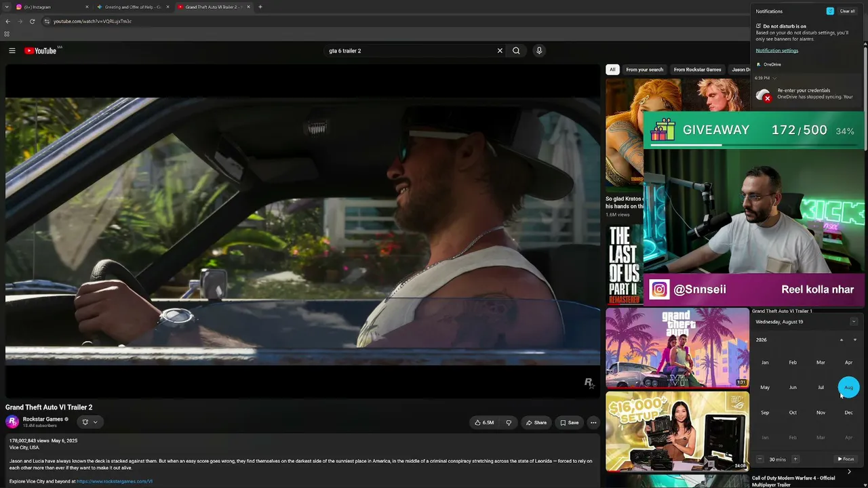Select February in the calendar

(x=793, y=363)
